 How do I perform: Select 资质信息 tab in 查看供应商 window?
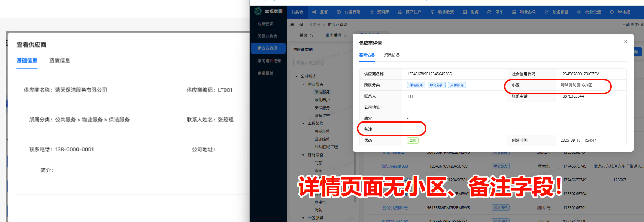pos(60,60)
